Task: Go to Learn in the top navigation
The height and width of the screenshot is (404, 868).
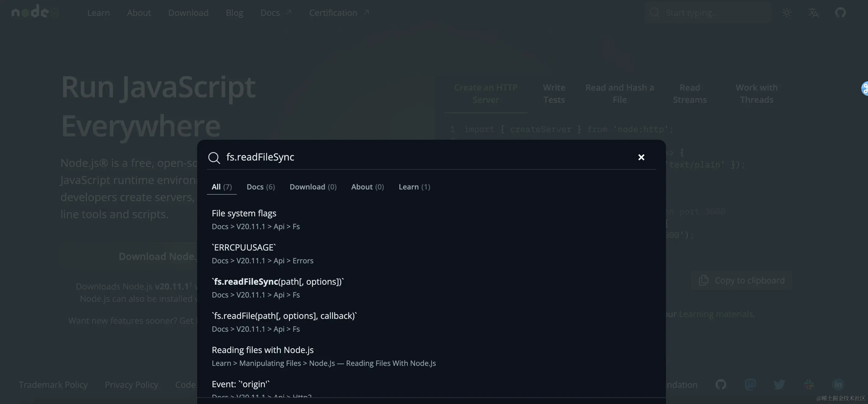Action: pyautogui.click(x=98, y=13)
